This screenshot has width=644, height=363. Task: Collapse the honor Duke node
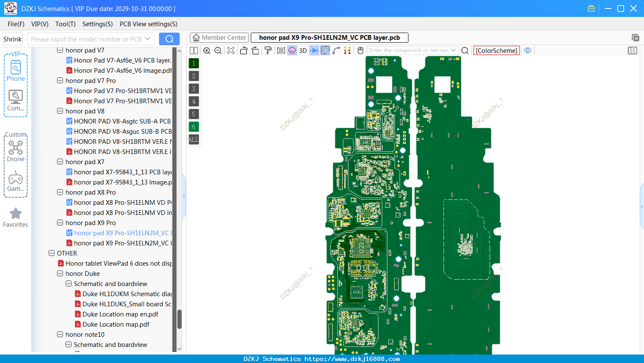pyautogui.click(x=60, y=273)
